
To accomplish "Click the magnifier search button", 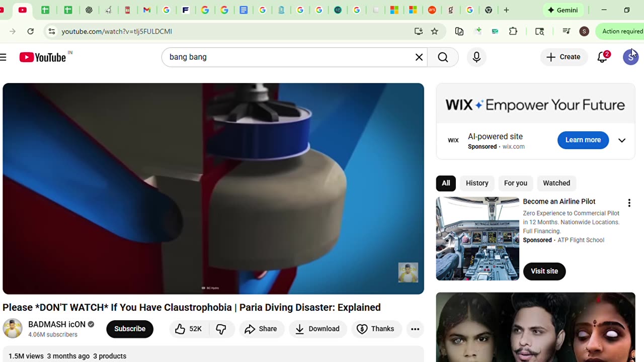I will pos(443,57).
